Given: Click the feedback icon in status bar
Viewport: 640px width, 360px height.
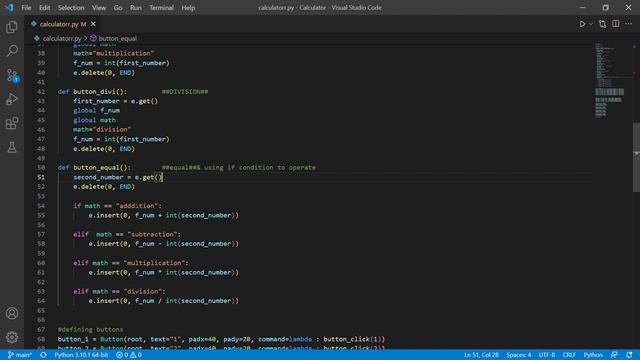Looking at the screenshot, I should point(614,355).
